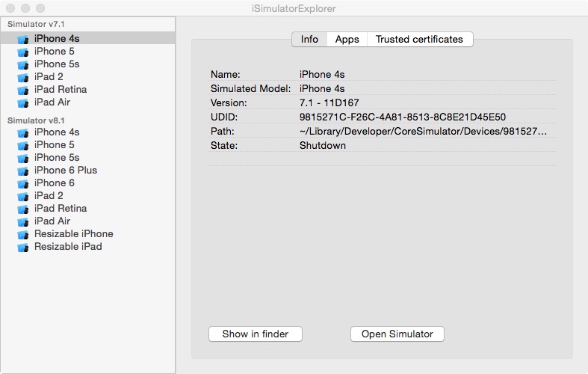
Task: Switch to the Info tab
Action: (309, 39)
